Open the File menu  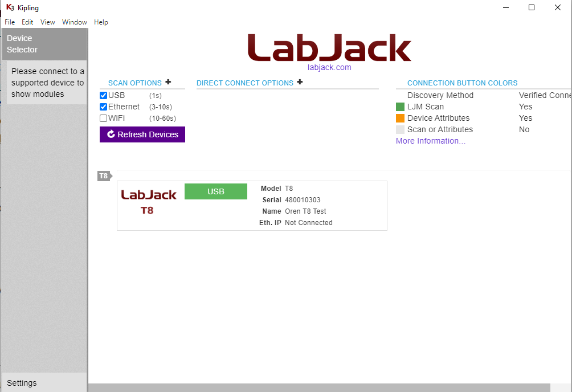pyautogui.click(x=9, y=22)
